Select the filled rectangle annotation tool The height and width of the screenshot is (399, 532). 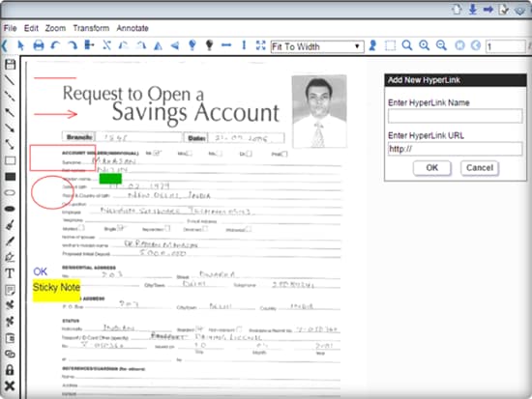tap(11, 177)
